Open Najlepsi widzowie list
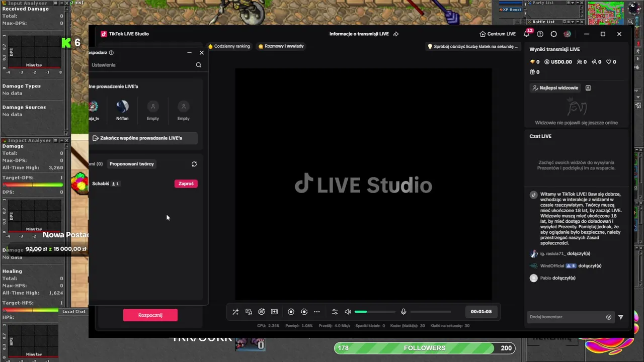 coord(555,88)
